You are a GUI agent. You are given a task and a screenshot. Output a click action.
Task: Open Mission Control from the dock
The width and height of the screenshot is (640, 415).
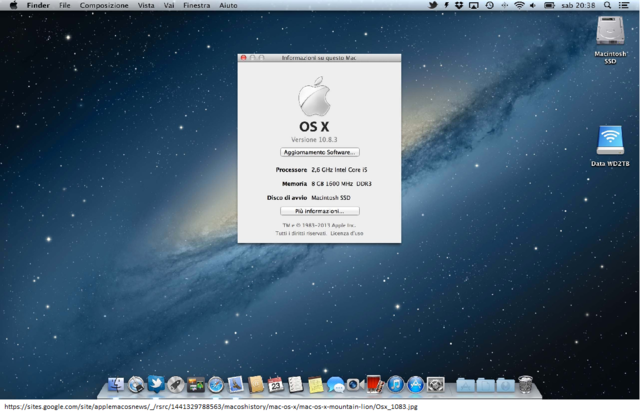coord(196,384)
